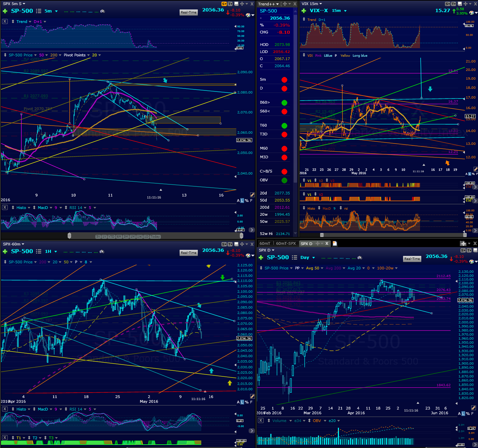
Task: Grab left range slider handle in SPX 5m chart
Action: pos(69,236)
